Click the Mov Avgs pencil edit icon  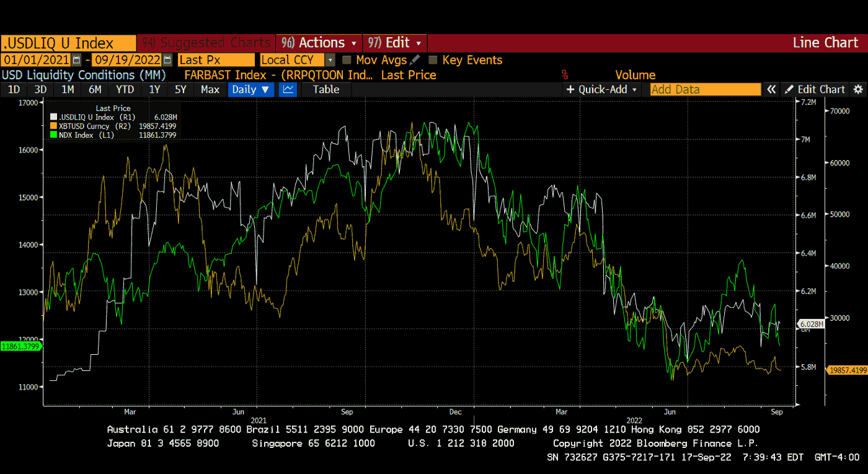[x=415, y=60]
